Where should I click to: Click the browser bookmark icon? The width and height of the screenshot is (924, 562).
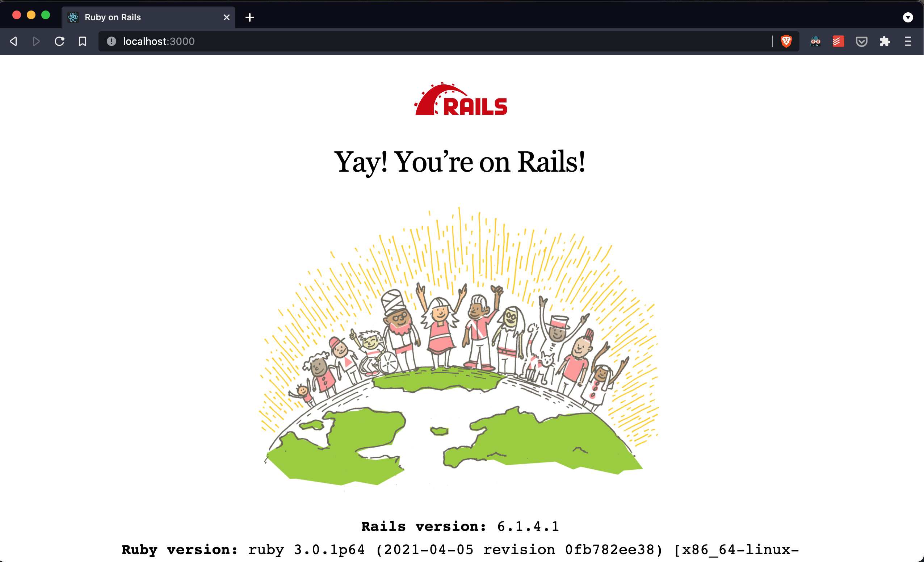tap(83, 41)
